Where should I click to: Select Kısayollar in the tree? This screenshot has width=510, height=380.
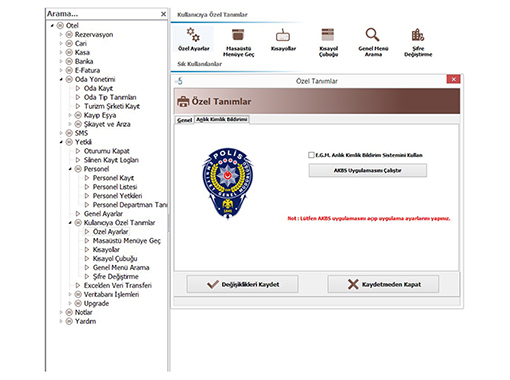point(106,250)
